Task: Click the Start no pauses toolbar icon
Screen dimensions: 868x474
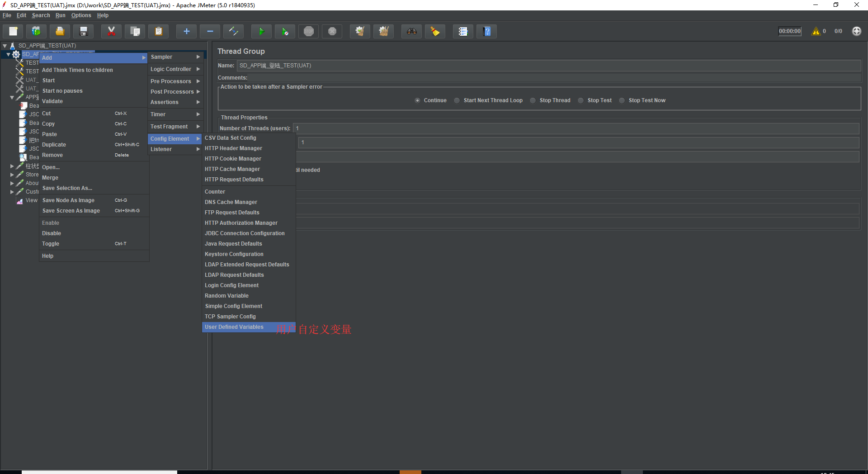Action: pos(285,31)
